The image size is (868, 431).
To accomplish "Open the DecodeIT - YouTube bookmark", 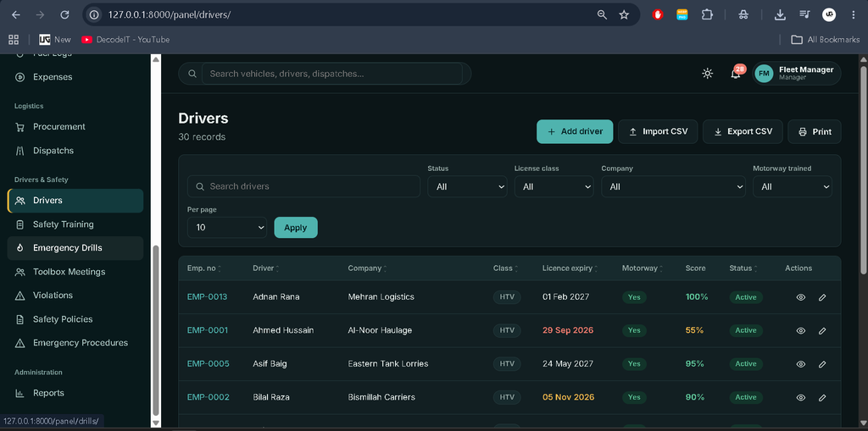I will [x=125, y=39].
